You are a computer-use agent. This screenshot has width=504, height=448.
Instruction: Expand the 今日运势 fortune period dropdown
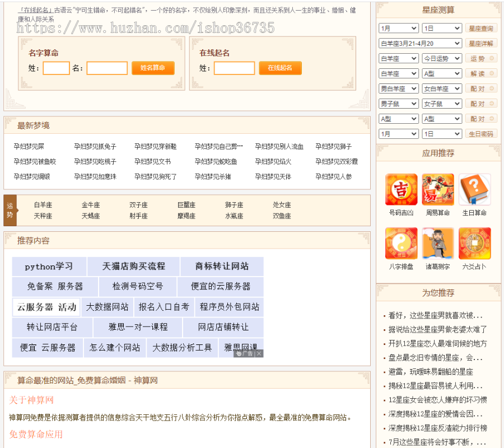tap(442, 58)
